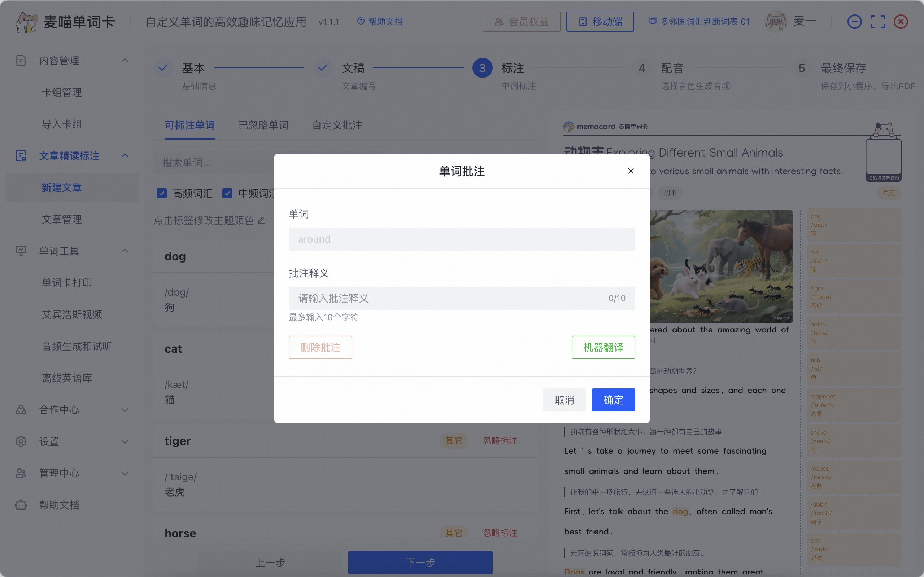Click the 多邻国词汇判断词表 book icon
This screenshot has height=577, width=924.
(653, 21)
